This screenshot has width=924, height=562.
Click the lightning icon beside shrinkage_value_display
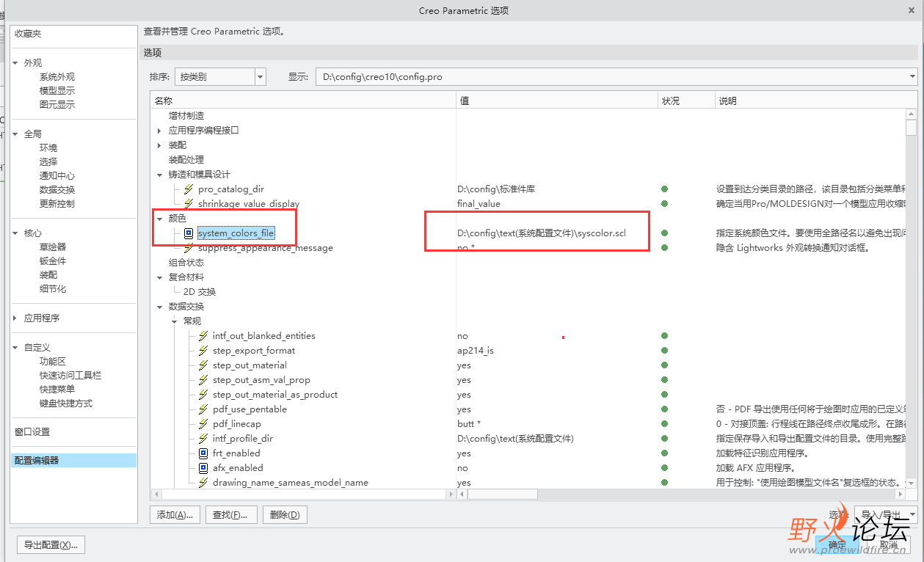pyautogui.click(x=189, y=204)
